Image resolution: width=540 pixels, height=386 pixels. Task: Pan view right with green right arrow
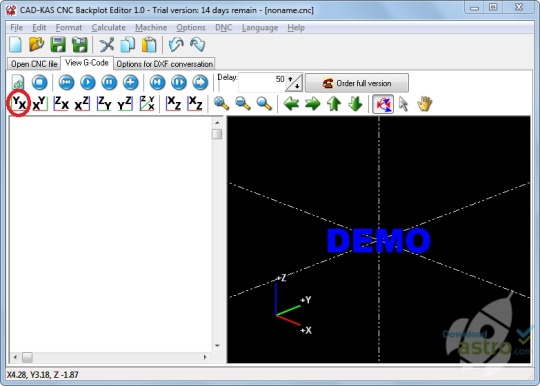(313, 103)
